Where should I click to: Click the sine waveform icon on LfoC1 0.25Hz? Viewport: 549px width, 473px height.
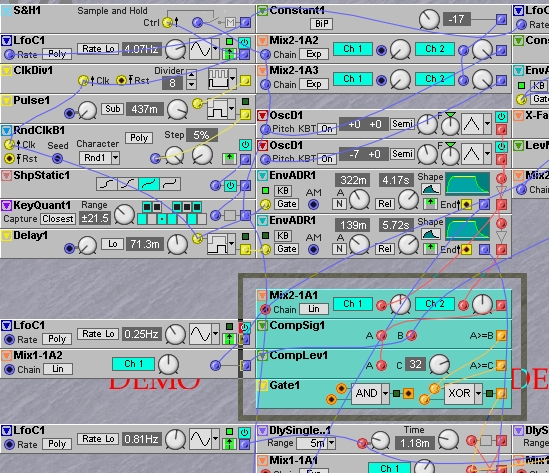click(200, 334)
